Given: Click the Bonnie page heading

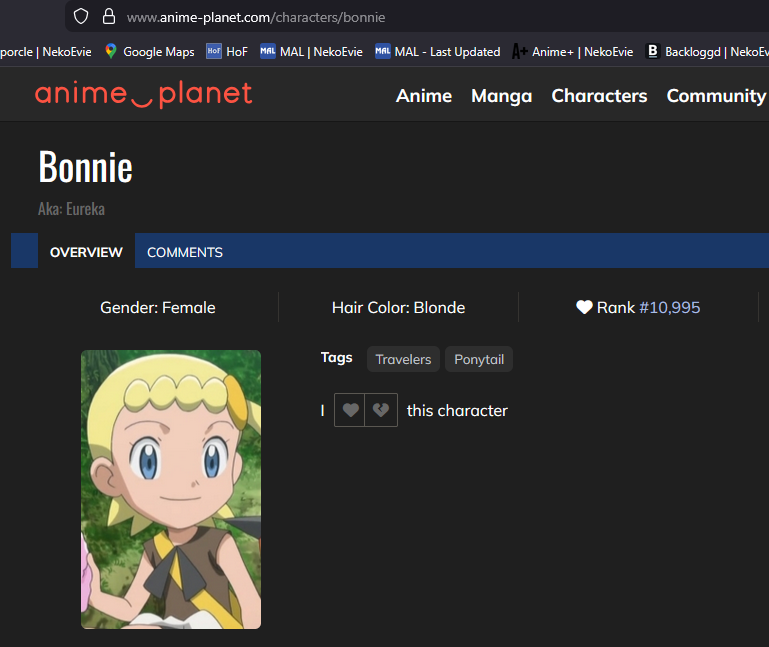Looking at the screenshot, I should click(x=86, y=167).
